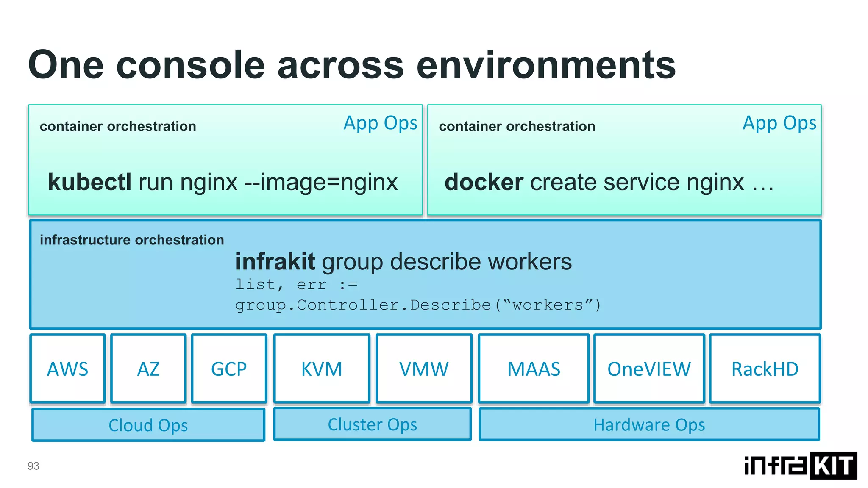The height and width of the screenshot is (488, 868).
Task: Select the AZ provider box
Action: pos(148,369)
